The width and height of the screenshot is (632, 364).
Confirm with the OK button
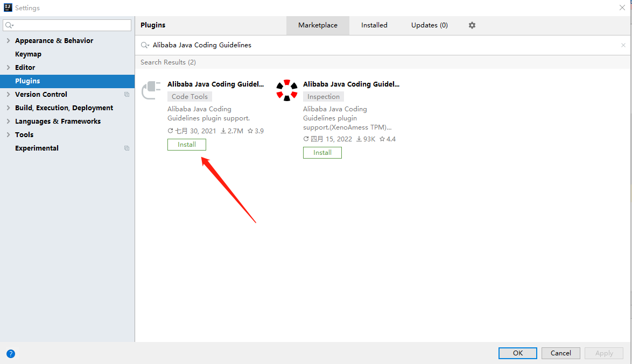pyautogui.click(x=517, y=353)
